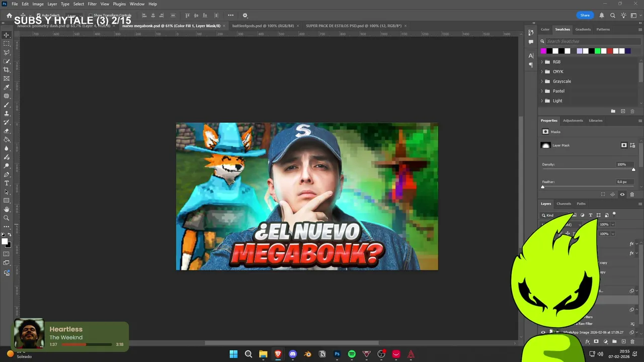Create new adjustment layer
The image size is (644, 362).
[605, 341]
